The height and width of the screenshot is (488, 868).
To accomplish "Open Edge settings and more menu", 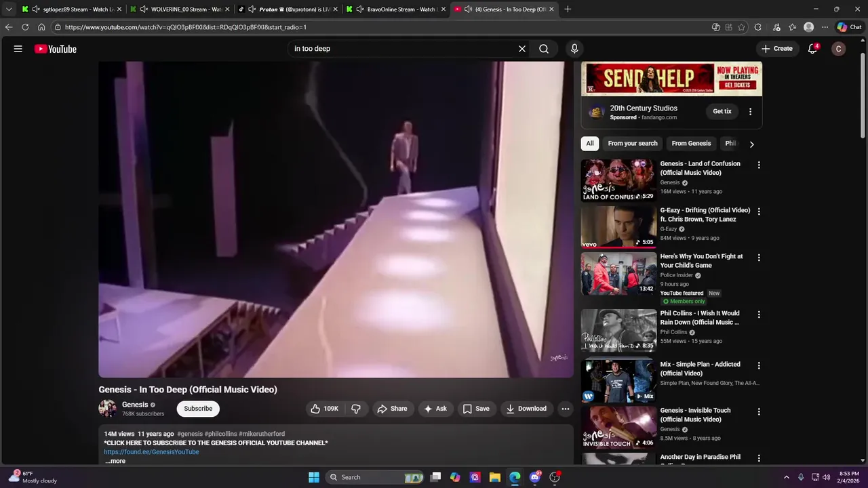I will pyautogui.click(x=825, y=27).
